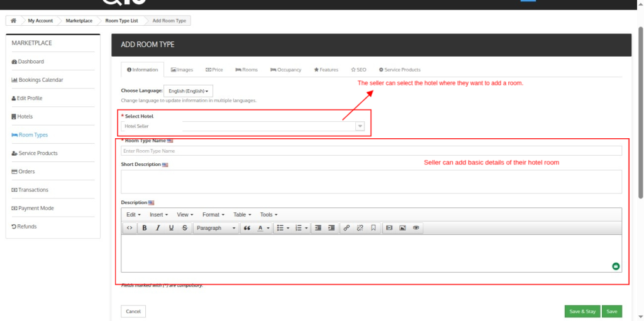Insert a numbered list in editor

click(299, 228)
